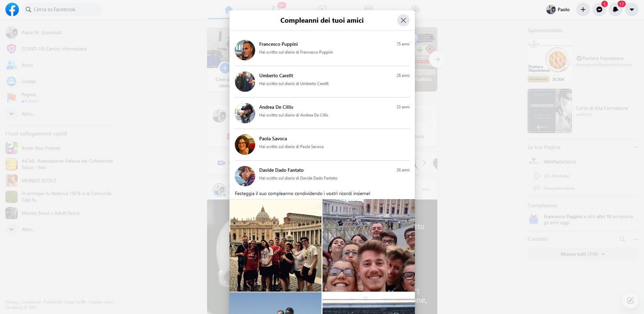Screen dimensions: 644x314
Task: Open notifications bell with 17 badge
Action: click(x=616, y=9)
